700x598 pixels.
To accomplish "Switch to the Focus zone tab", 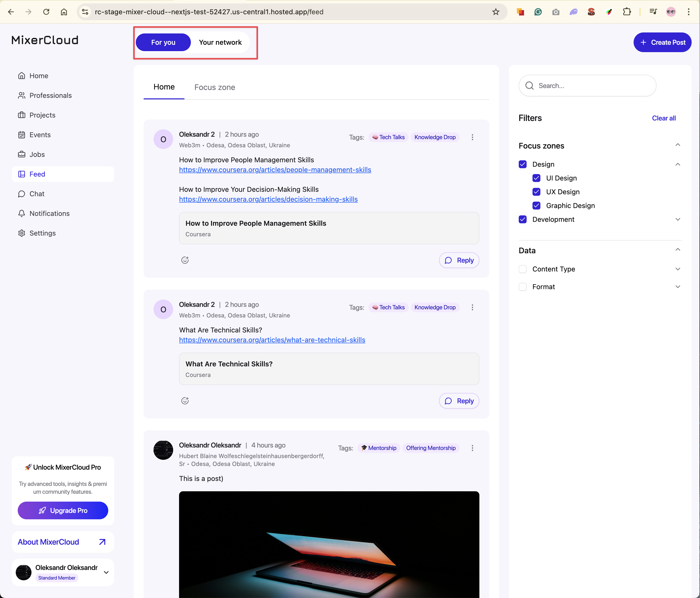I will point(214,88).
